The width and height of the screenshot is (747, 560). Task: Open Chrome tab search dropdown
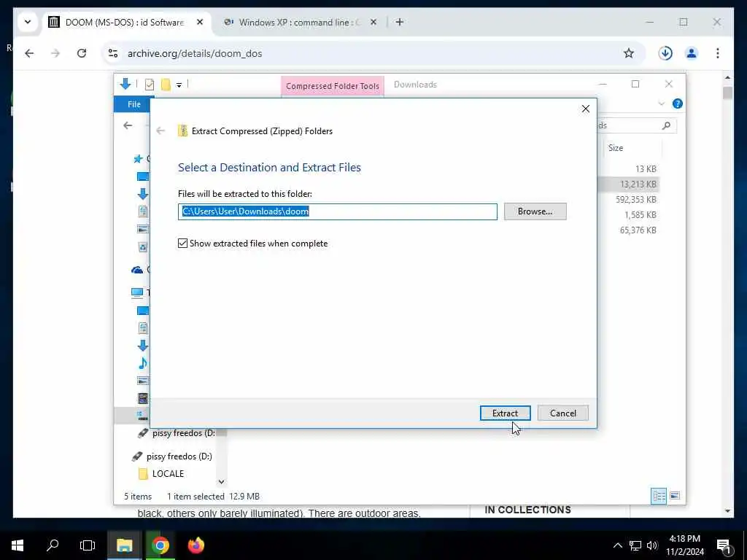point(28,22)
